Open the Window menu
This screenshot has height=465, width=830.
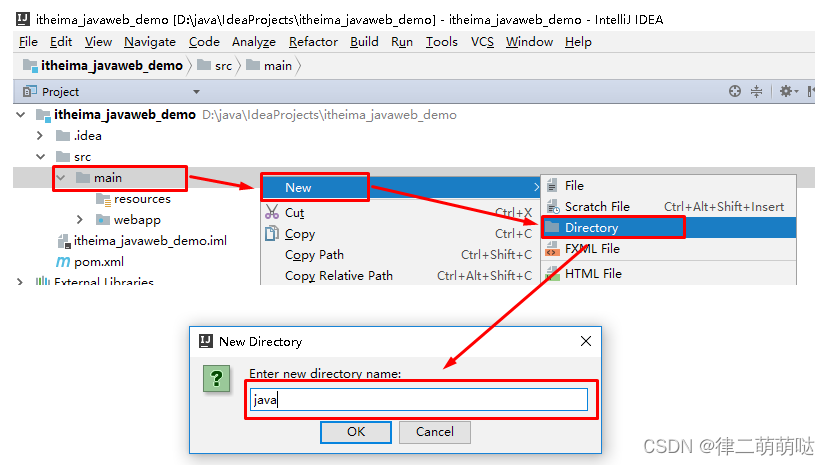529,42
